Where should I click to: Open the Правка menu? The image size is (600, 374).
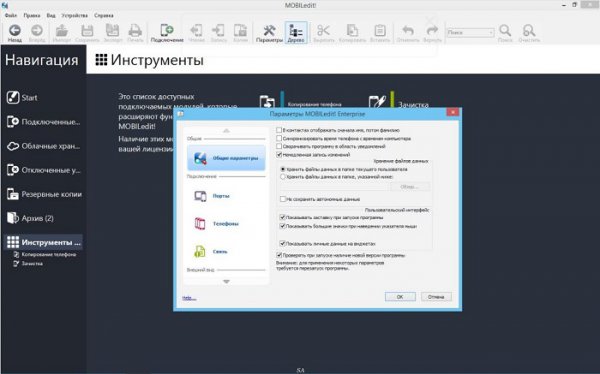[32, 15]
